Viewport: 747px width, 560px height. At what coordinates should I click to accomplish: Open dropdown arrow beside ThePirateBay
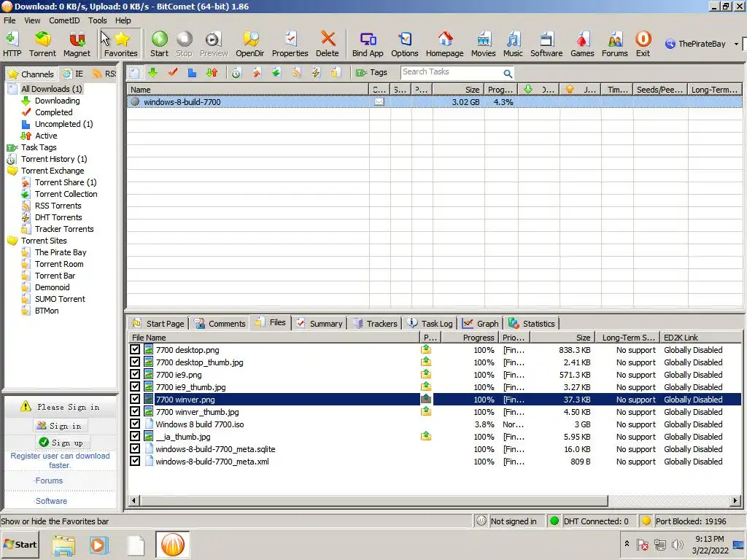point(736,44)
